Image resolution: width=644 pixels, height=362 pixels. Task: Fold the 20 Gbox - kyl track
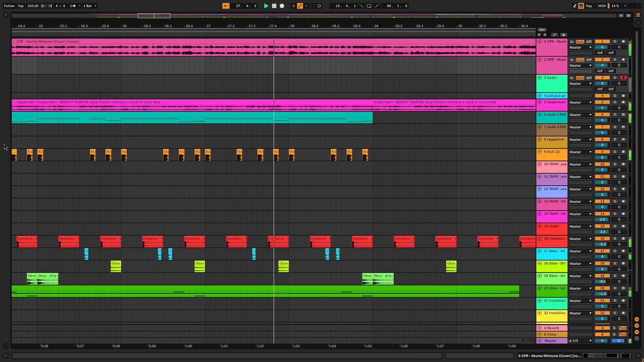pyautogui.click(x=540, y=288)
